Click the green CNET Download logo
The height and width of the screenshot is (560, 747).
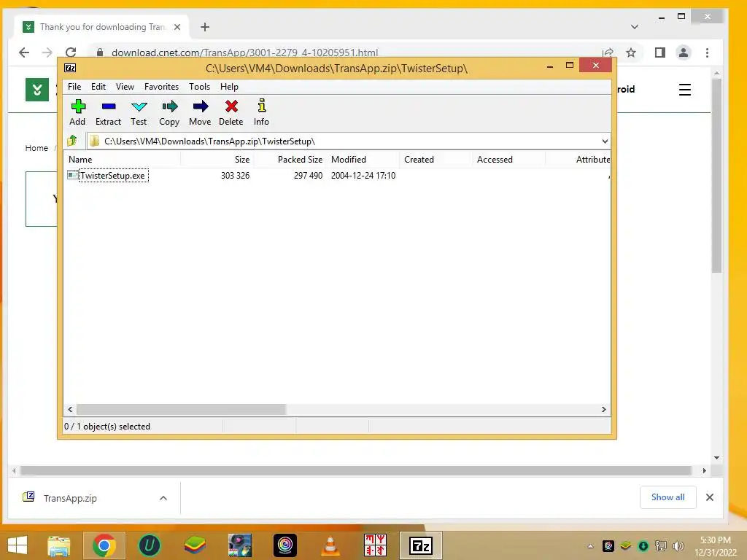point(37,90)
